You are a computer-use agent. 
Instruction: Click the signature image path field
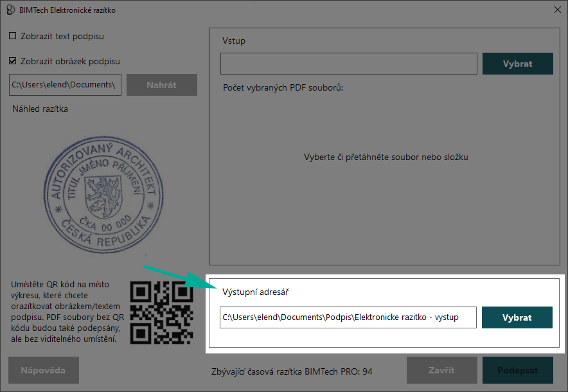click(x=66, y=85)
